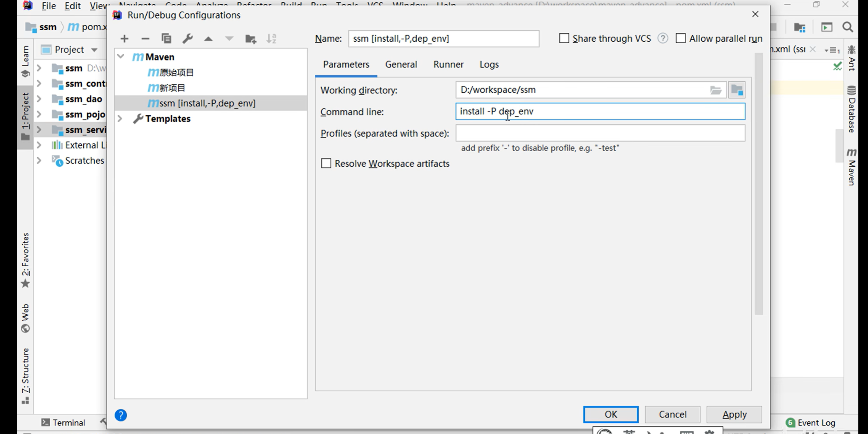This screenshot has width=868, height=434.
Task: Enable Allow parallel run checkbox
Action: click(x=680, y=38)
